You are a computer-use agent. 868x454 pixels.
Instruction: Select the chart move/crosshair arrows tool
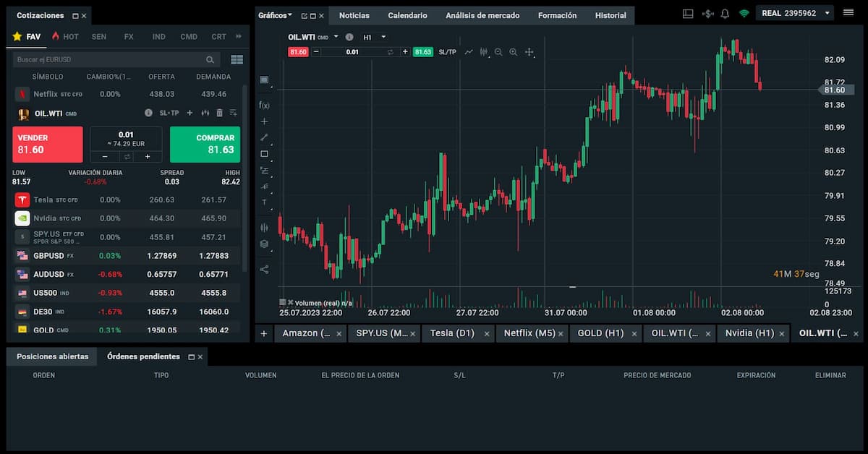pos(529,52)
